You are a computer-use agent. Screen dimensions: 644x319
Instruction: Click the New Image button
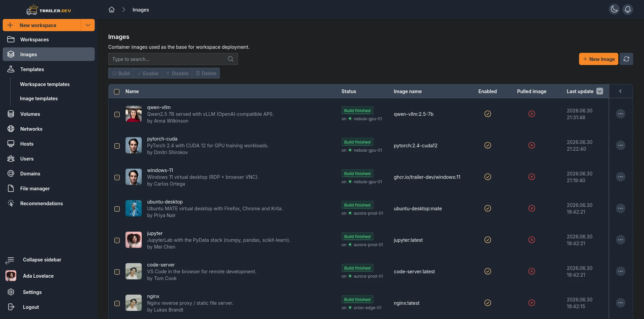(x=599, y=59)
